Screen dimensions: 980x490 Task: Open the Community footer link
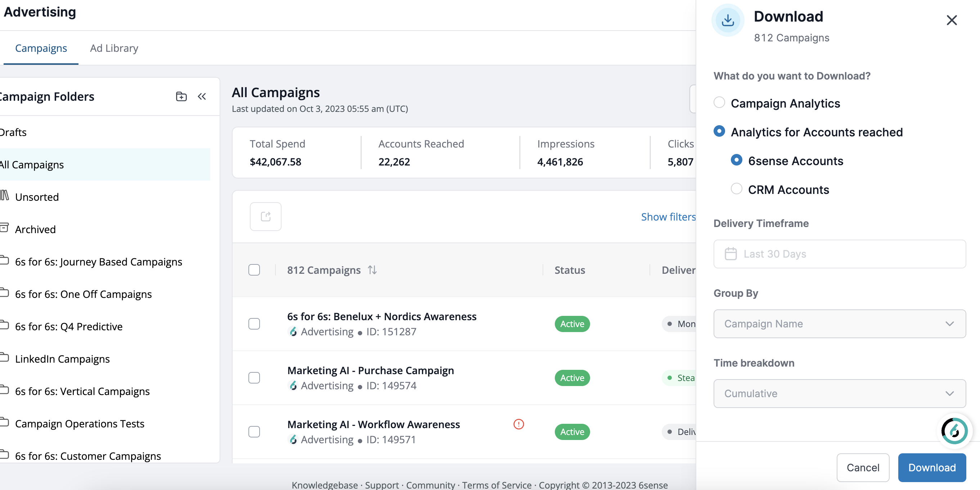pos(430,485)
